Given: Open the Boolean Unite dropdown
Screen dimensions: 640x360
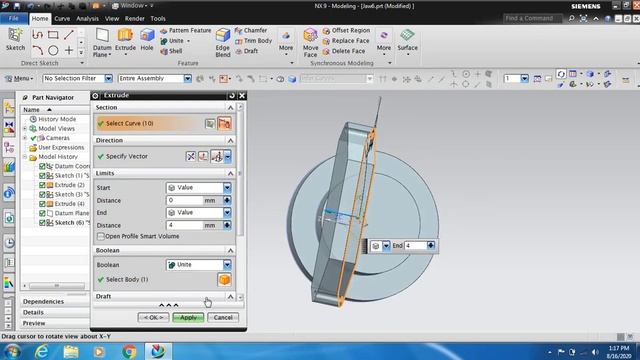Looking at the screenshot, I should tap(227, 265).
